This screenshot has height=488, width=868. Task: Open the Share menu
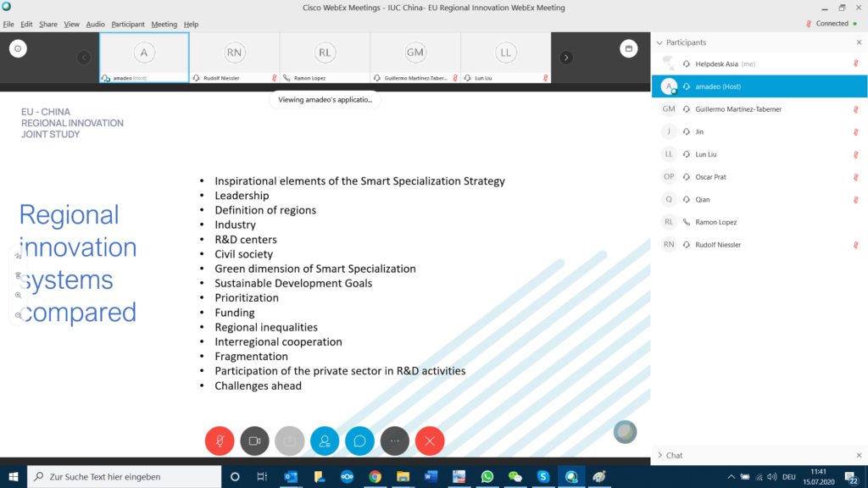pos(48,25)
